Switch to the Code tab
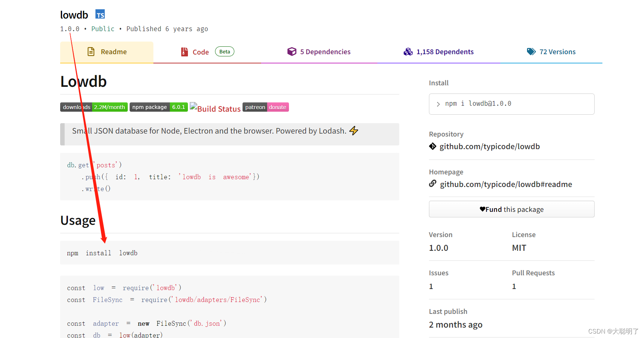The width and height of the screenshot is (644, 338). (207, 52)
